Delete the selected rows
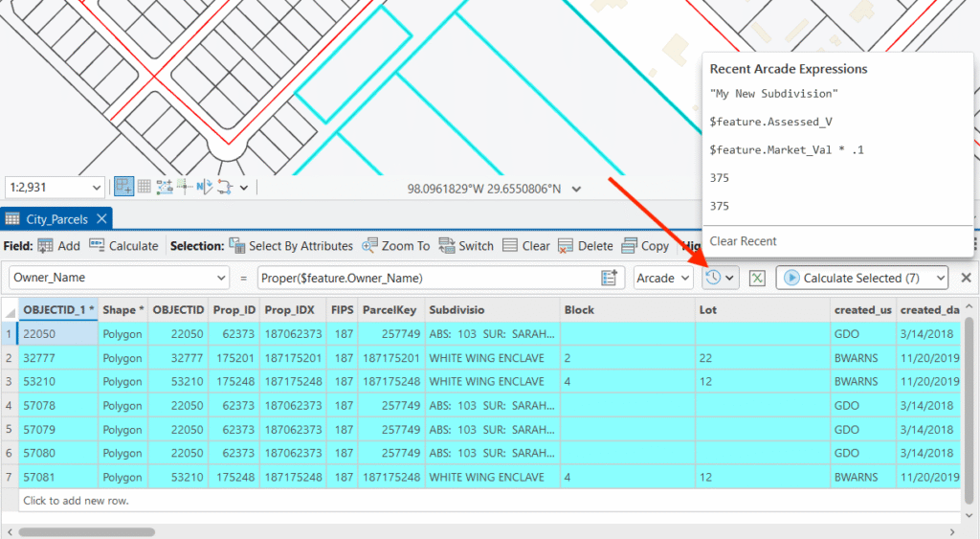This screenshot has height=539, width=980. (x=585, y=246)
